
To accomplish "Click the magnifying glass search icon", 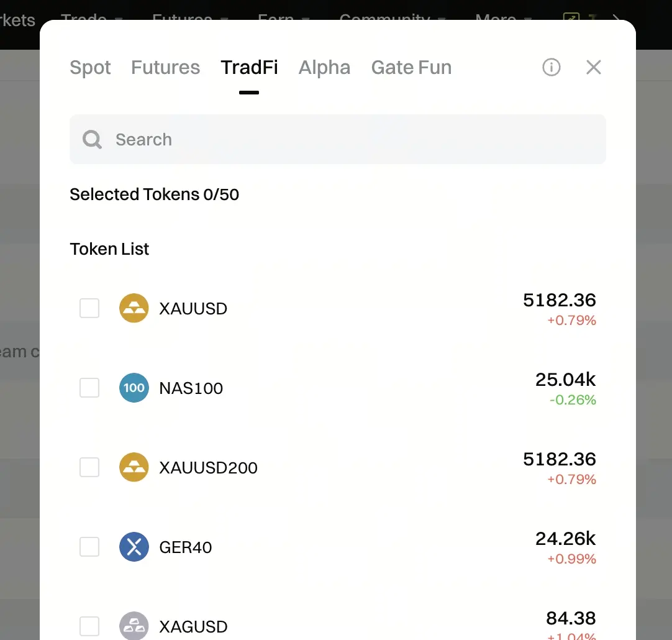I will 93,139.
